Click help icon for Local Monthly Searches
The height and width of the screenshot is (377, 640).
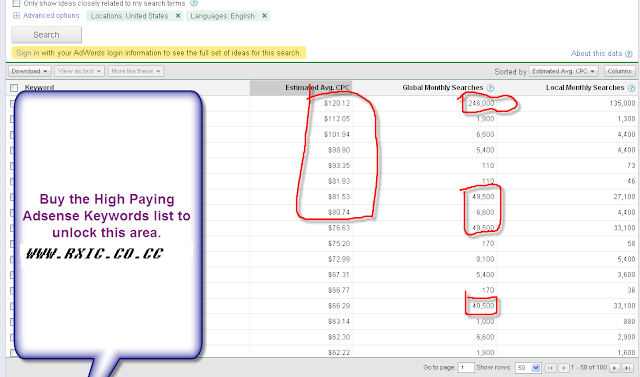pyautogui.click(x=631, y=88)
